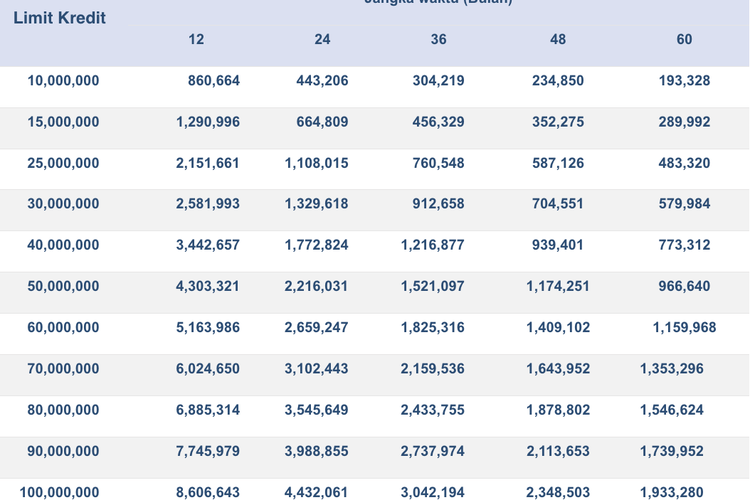Image resolution: width=750 pixels, height=500 pixels.
Task: Click the 760,548 installment cell
Action: pyautogui.click(x=438, y=163)
